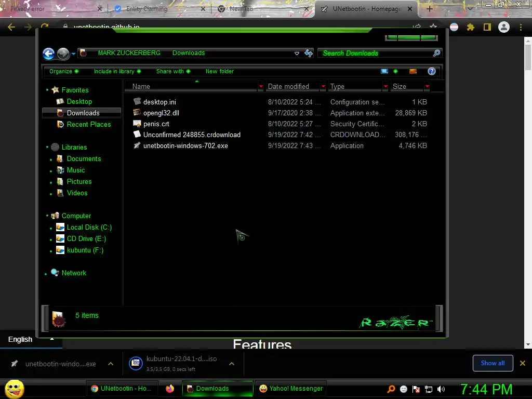Click the volume speaker tray icon
532x399 pixels.
point(441,389)
